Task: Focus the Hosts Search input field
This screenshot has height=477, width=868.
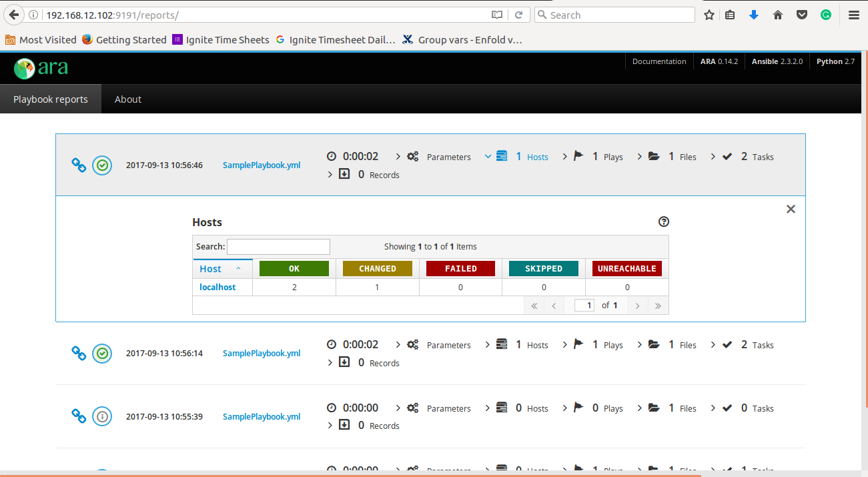Action: [279, 247]
